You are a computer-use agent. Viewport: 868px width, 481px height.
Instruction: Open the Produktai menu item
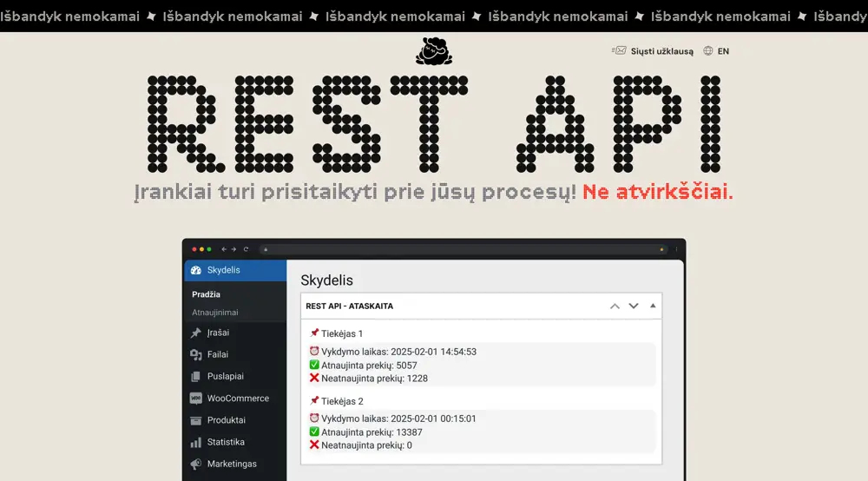226,420
